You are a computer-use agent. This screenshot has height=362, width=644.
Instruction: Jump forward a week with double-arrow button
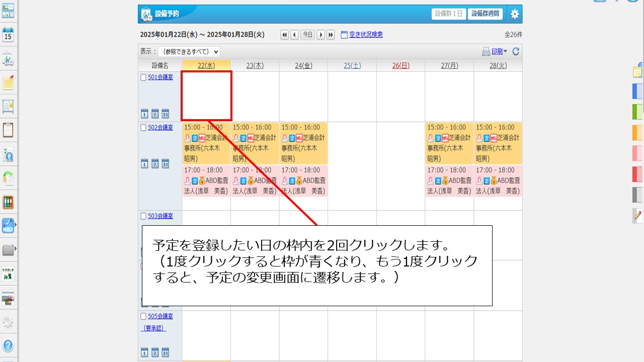coord(331,35)
